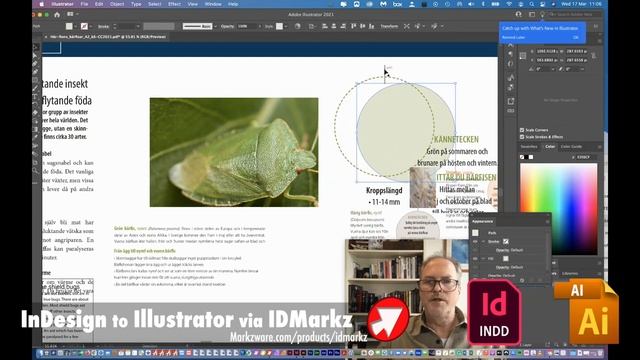Pick a color from the spectrum
Screen dimensions: 640x360
tap(558, 209)
